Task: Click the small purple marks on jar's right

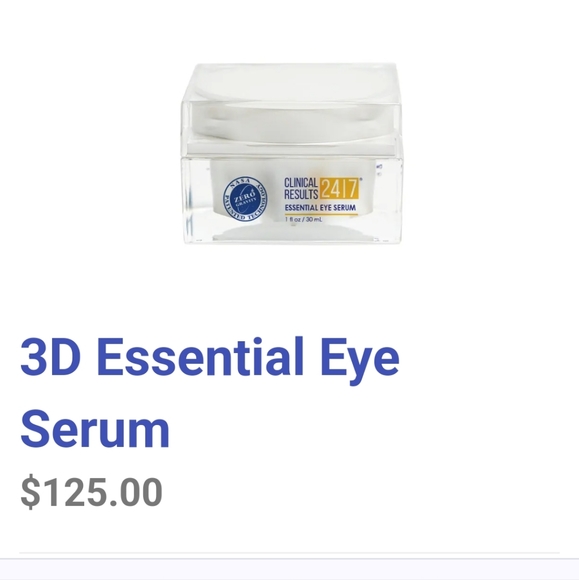Action: (379, 169)
